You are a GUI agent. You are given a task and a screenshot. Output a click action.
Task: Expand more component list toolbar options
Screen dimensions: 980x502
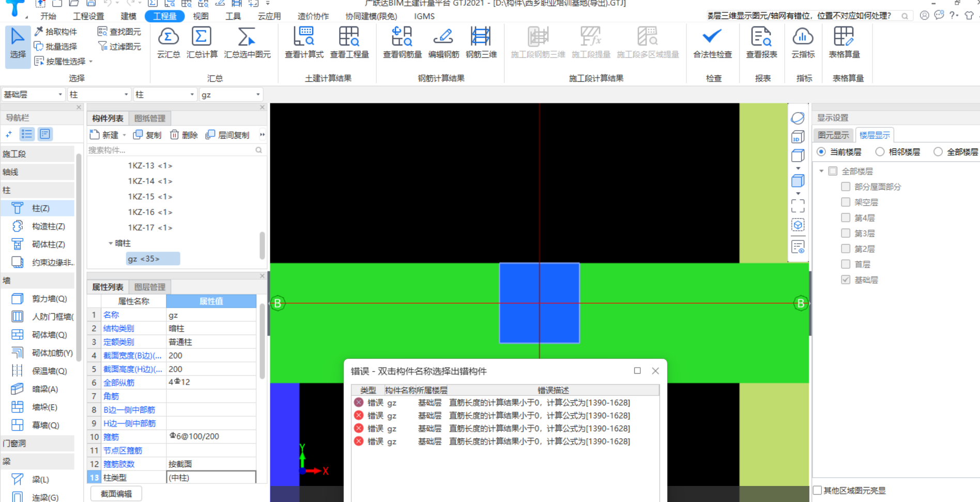pos(262,135)
